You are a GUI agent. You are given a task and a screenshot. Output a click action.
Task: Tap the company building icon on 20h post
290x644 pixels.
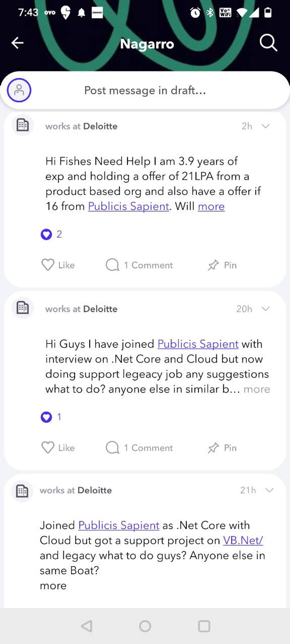[x=23, y=308]
